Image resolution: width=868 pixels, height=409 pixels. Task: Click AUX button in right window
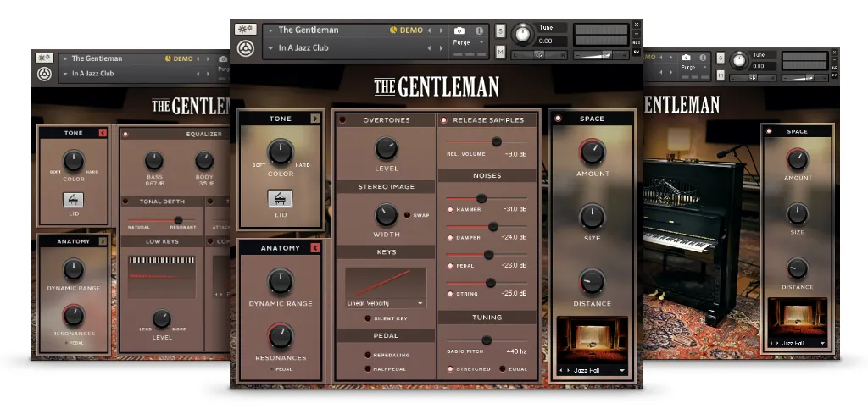pyautogui.click(x=834, y=68)
